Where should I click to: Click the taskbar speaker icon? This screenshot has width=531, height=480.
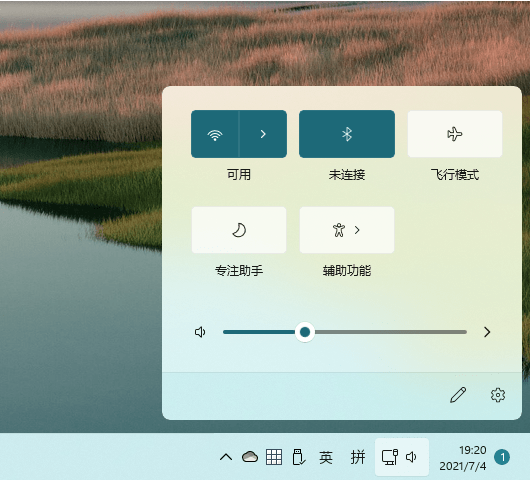pos(411,457)
